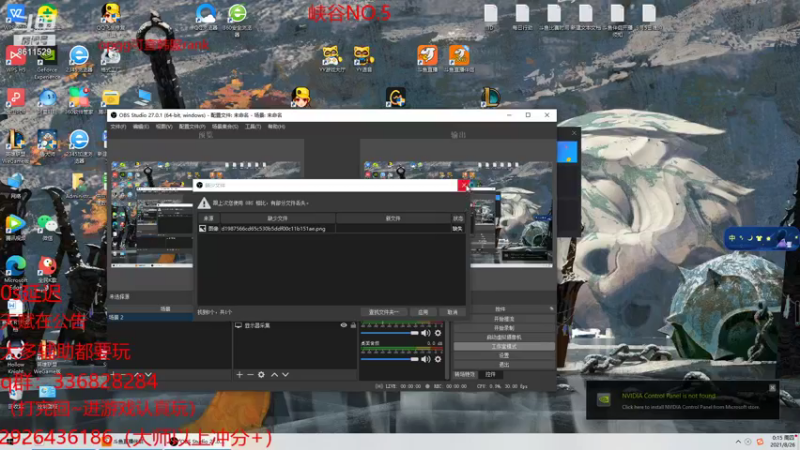Image resolution: width=800 pixels, height=450 pixels.
Task: Open 桌面音频 gear settings
Action: coord(438,359)
